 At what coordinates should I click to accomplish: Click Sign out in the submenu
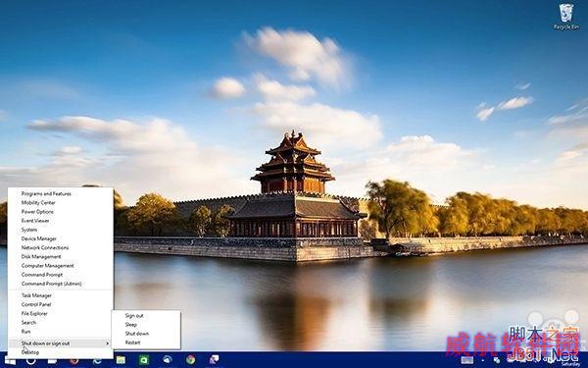[x=134, y=316]
